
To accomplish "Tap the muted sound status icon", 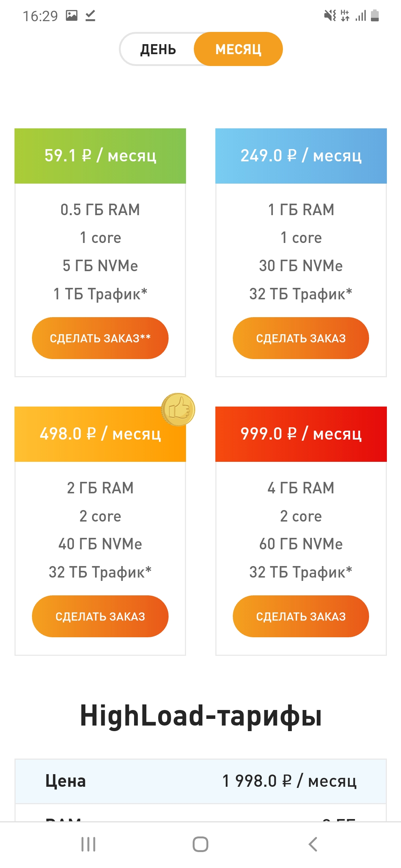I will pyautogui.click(x=330, y=16).
